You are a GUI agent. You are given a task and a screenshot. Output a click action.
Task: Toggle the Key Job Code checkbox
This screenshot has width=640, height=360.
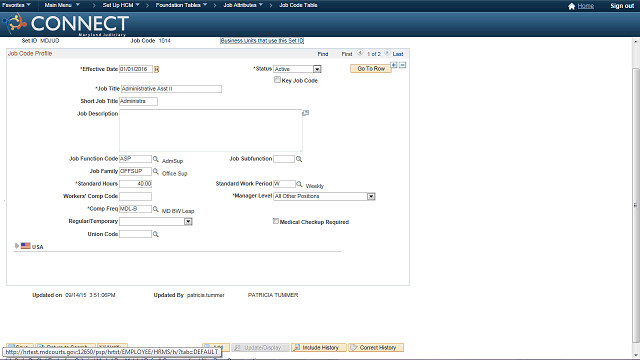(277, 80)
